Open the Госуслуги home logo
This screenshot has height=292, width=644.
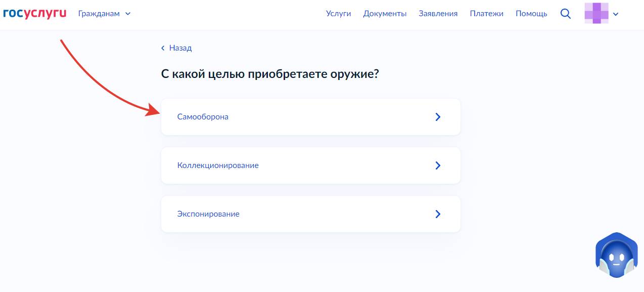(35, 13)
